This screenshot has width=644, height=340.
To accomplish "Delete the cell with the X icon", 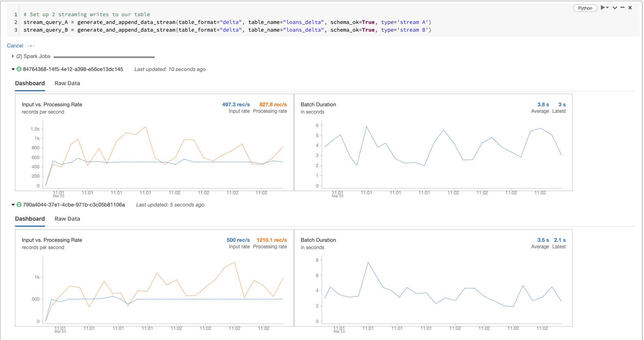I will tap(630, 8).
